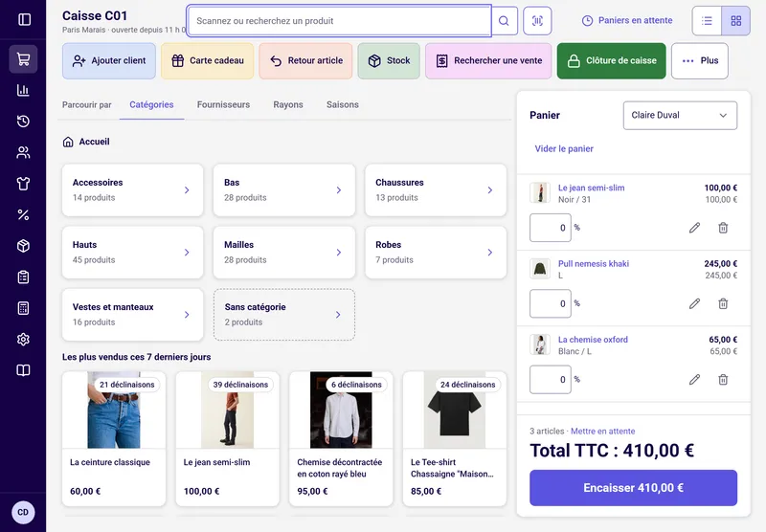Click the Accueil breadcrumb text
This screenshot has width=766, height=532.
click(94, 142)
